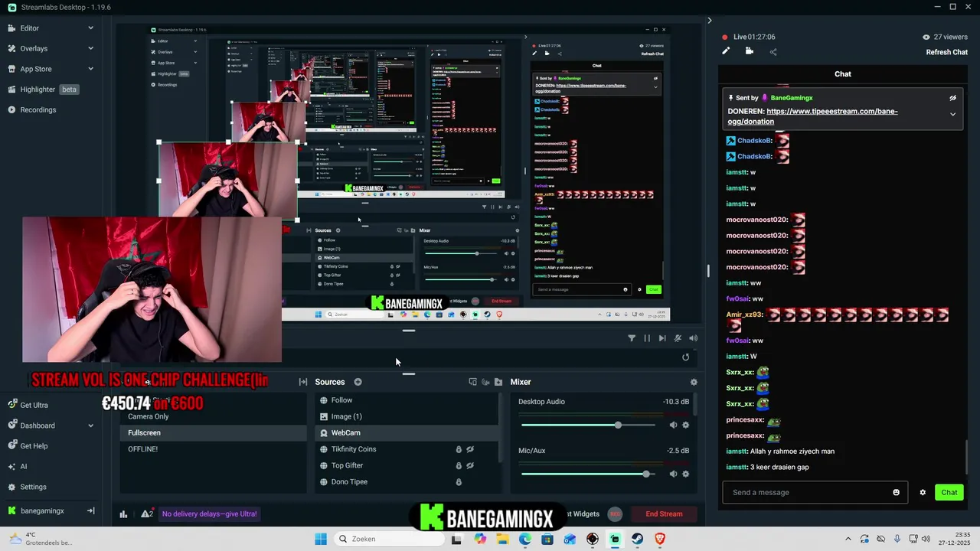Show hidden system tray icons
980x551 pixels.
[x=848, y=539]
